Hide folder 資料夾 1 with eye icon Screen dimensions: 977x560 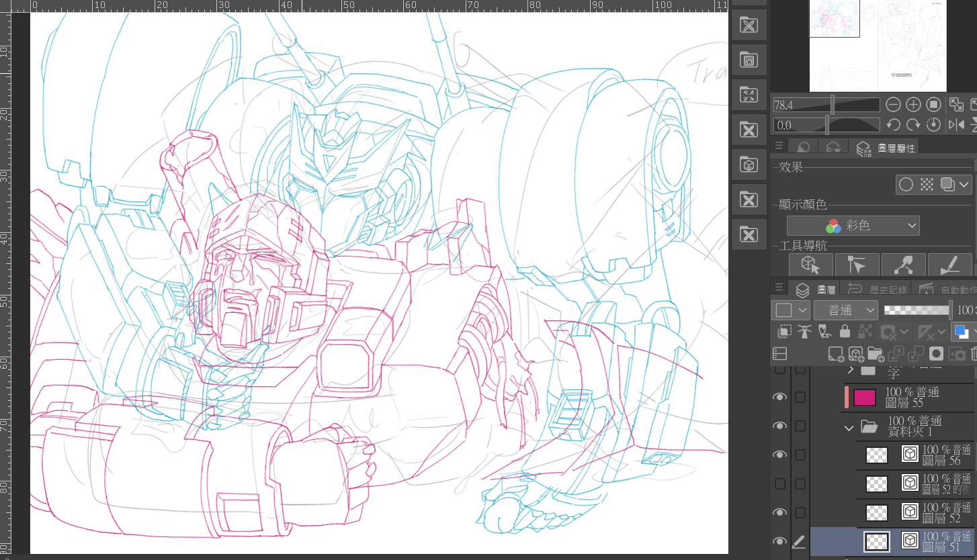pos(779,426)
